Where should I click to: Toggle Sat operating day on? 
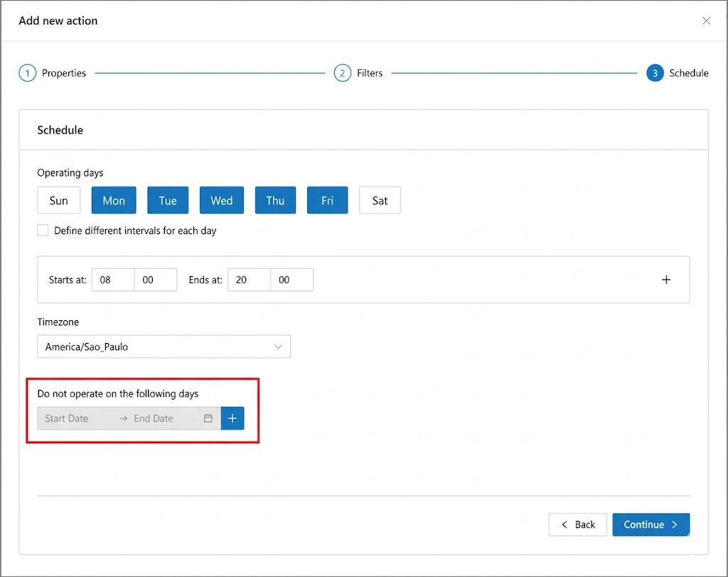380,201
